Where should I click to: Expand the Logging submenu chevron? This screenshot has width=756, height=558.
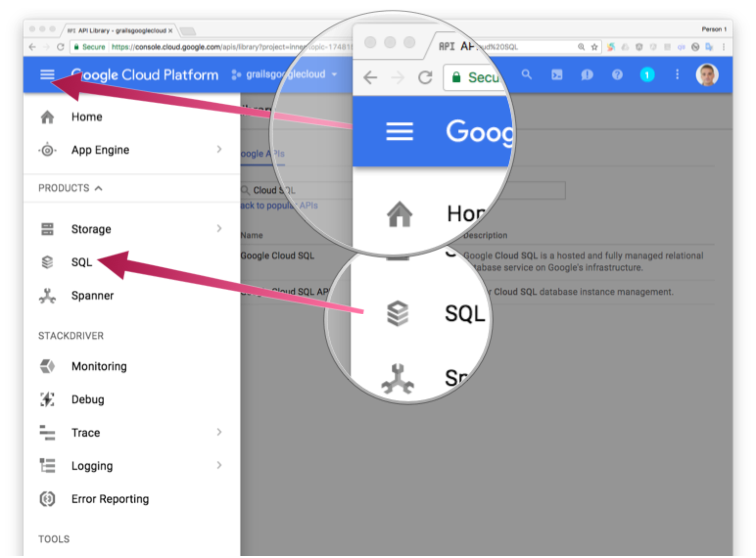click(219, 465)
